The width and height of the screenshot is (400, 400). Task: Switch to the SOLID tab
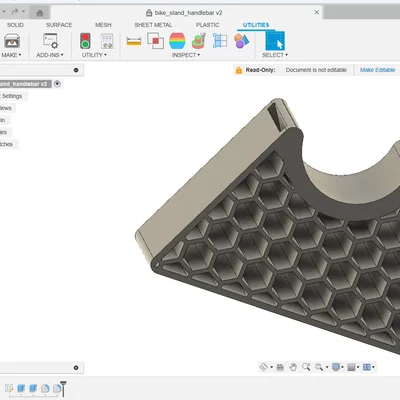[x=15, y=25]
